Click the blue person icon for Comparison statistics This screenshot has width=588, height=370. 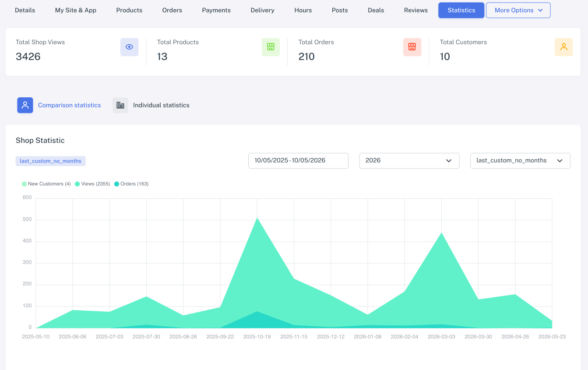(25, 105)
